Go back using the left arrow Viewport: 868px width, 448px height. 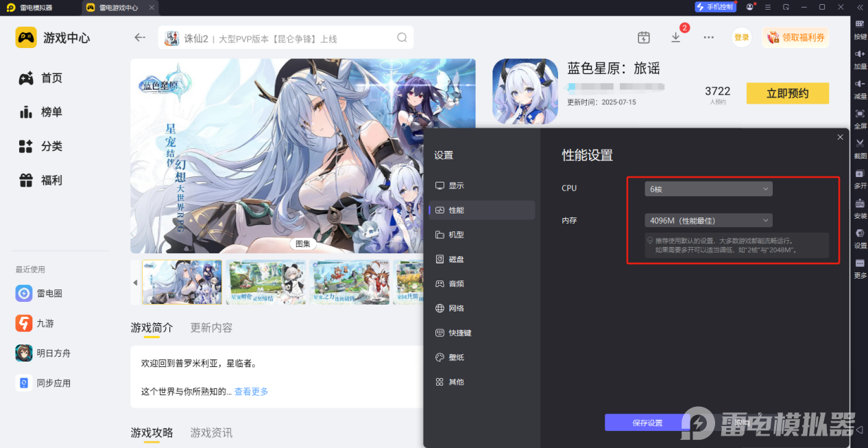tap(140, 37)
